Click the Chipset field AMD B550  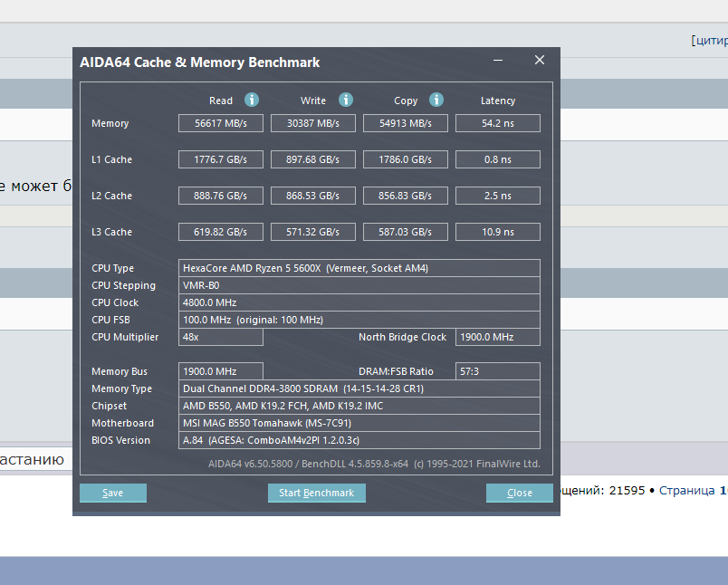(x=359, y=406)
